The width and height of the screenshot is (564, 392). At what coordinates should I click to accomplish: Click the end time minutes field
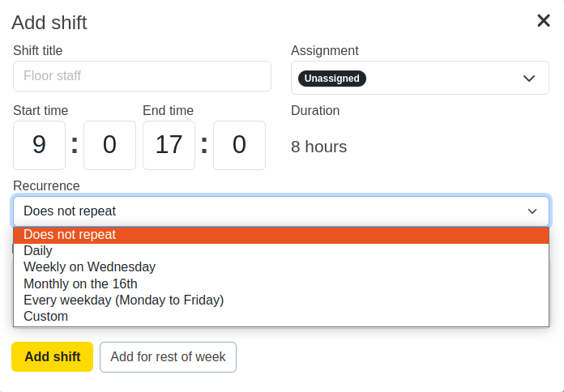tap(239, 145)
